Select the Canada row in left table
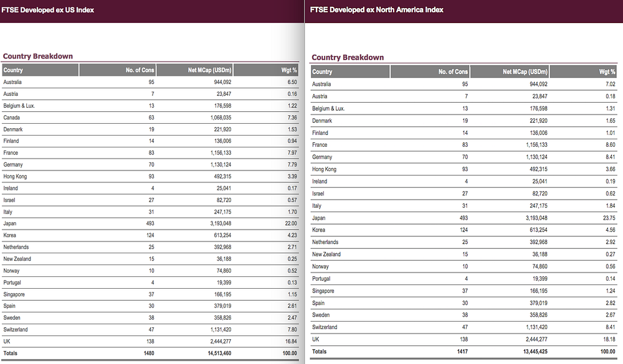Viewport: 623px width, 364px height. click(x=150, y=118)
